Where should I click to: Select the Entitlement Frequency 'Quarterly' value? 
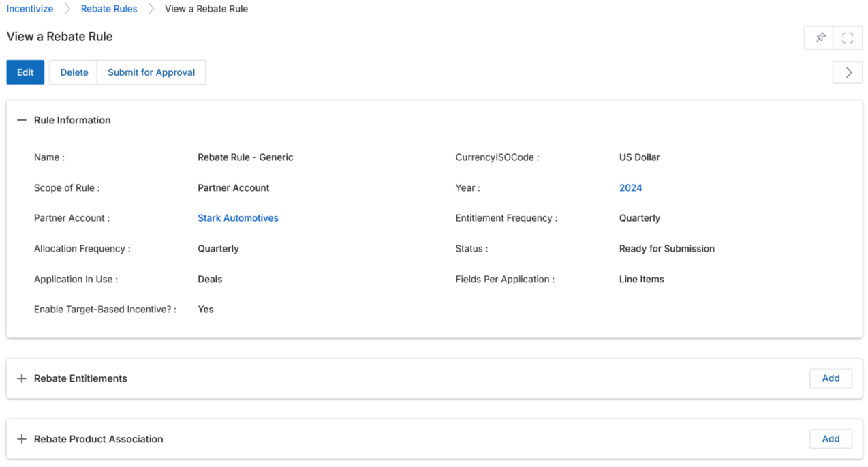639,218
